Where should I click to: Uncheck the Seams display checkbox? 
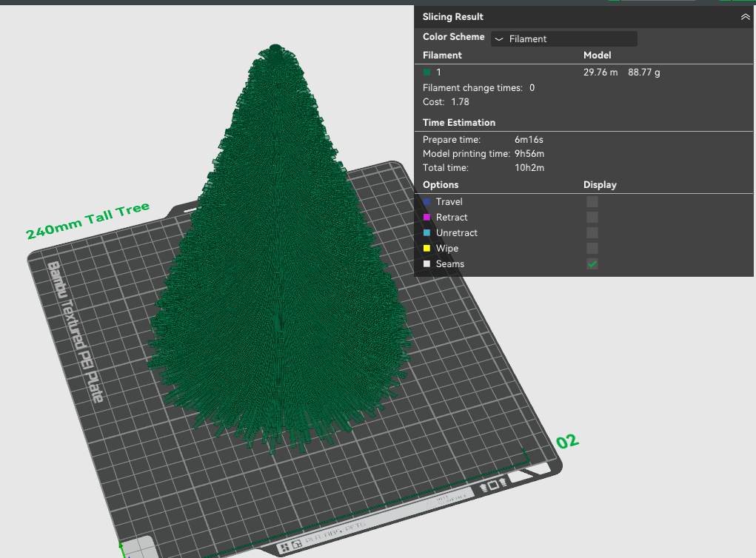(592, 264)
